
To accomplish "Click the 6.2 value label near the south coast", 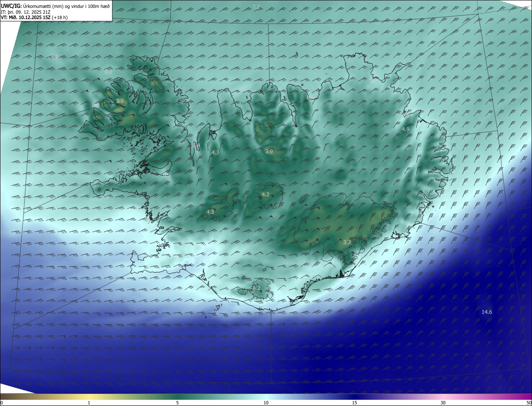I will pos(256,288).
